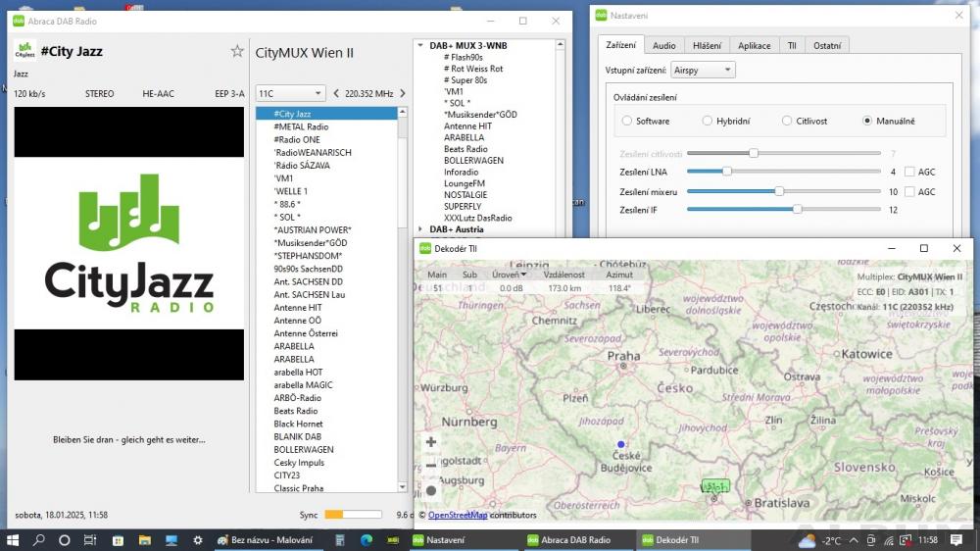Select Classic Praha in station list
980x551 pixels.
pyautogui.click(x=326, y=488)
